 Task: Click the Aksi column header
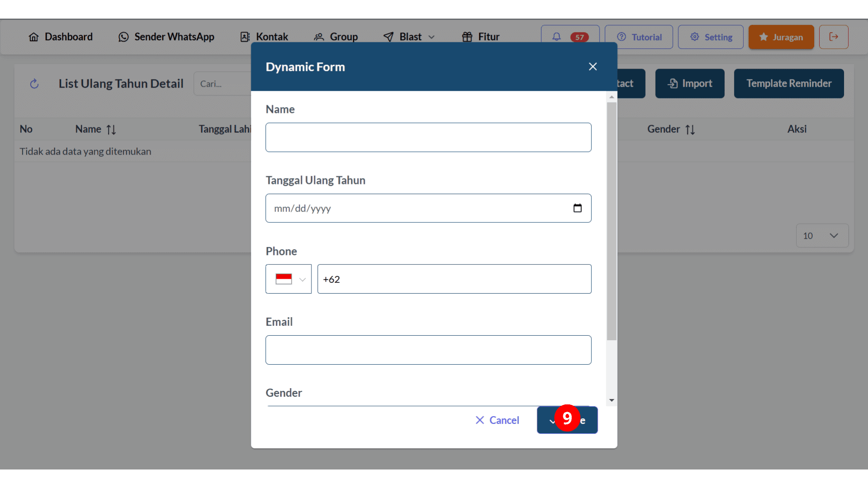(797, 129)
